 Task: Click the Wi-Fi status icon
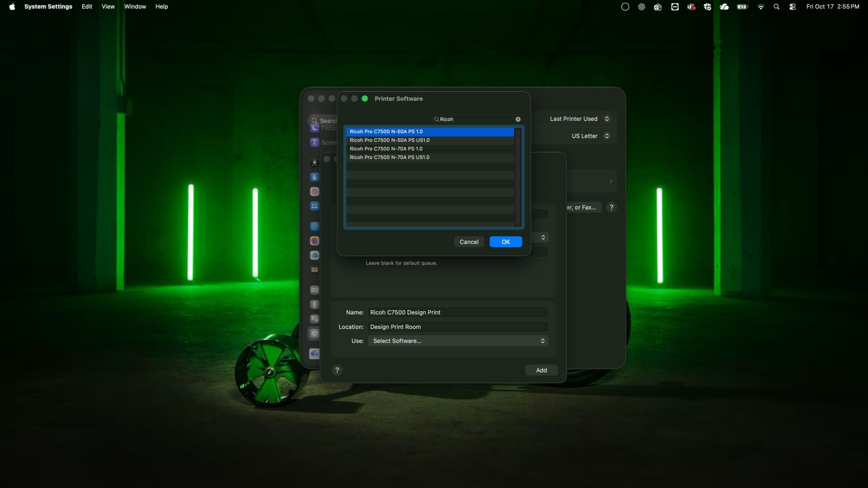pyautogui.click(x=761, y=7)
